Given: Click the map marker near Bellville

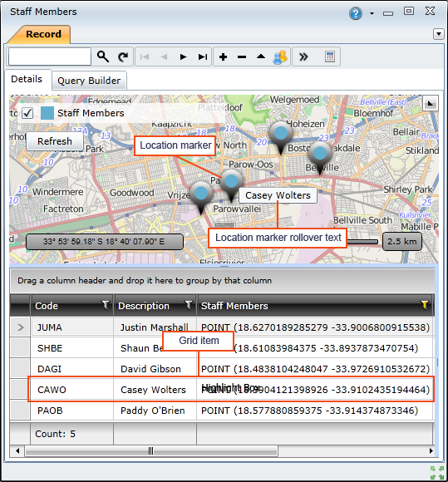Looking at the screenshot, I should click(320, 158).
